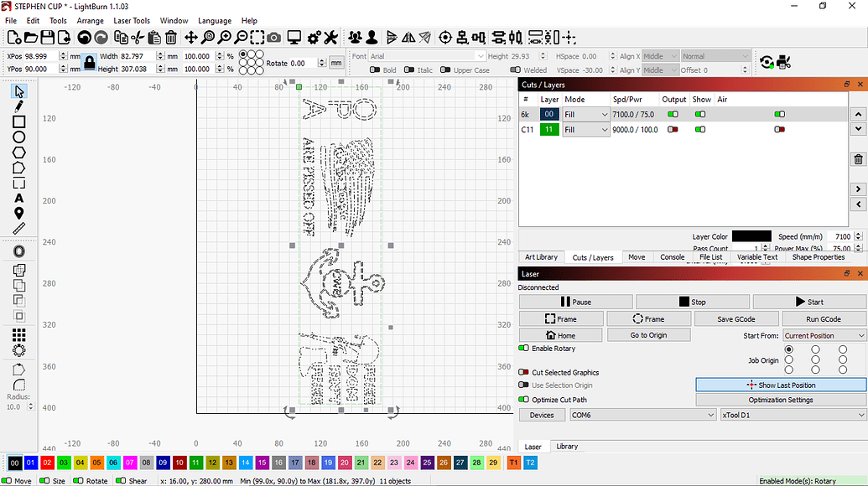868x486 pixels.
Task: Select the Ellipse drawing tool
Action: click(19, 137)
